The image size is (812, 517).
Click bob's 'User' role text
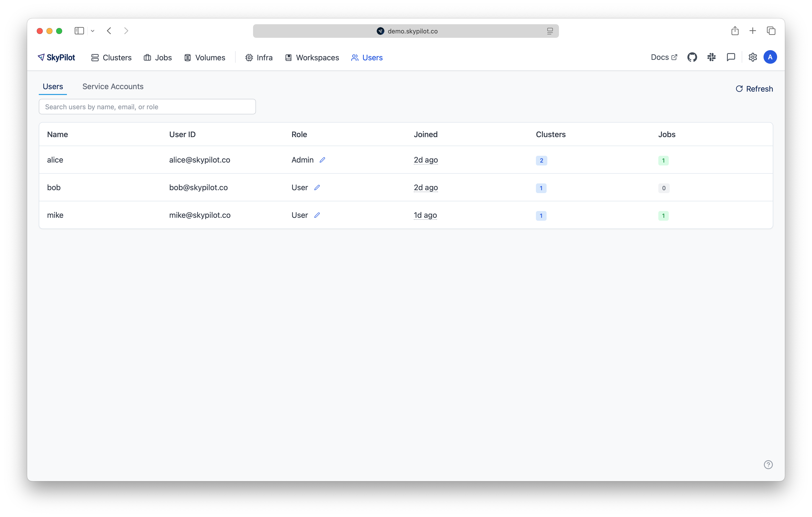300,187
